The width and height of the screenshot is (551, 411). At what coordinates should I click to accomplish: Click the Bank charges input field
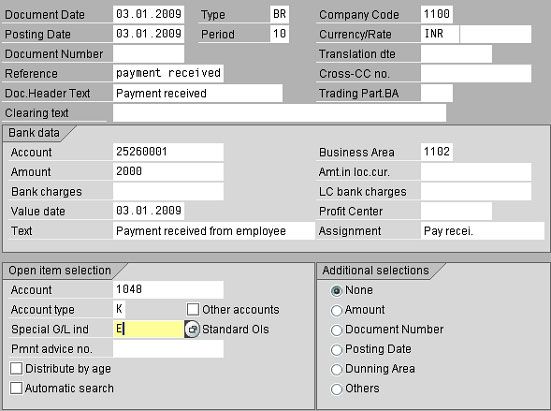[x=168, y=191]
